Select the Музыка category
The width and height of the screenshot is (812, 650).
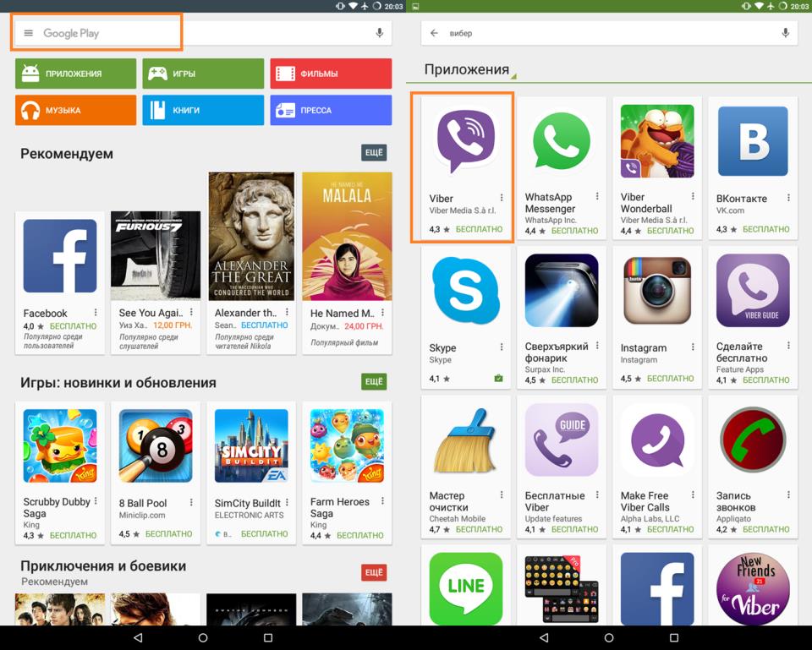point(75,110)
